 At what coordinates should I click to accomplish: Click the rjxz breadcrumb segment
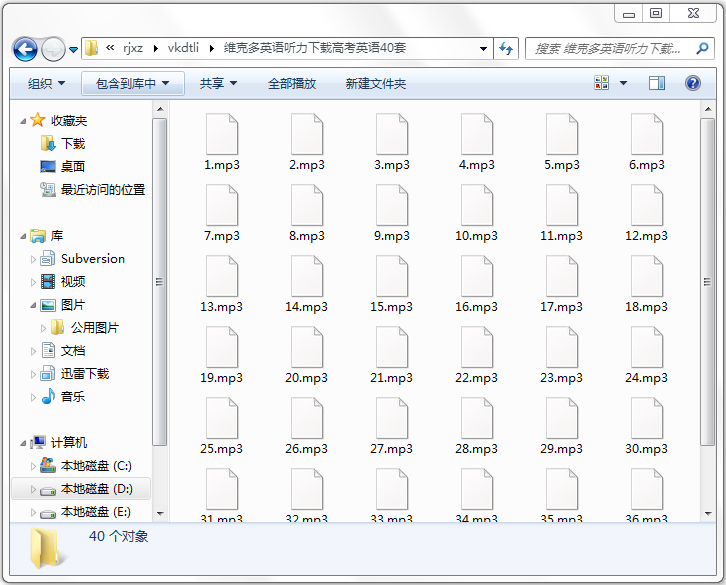(133, 48)
